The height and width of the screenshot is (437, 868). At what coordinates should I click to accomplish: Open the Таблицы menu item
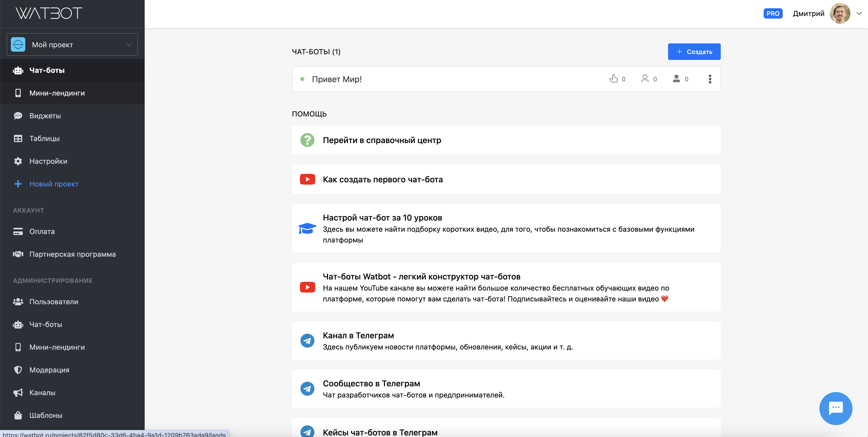point(44,138)
